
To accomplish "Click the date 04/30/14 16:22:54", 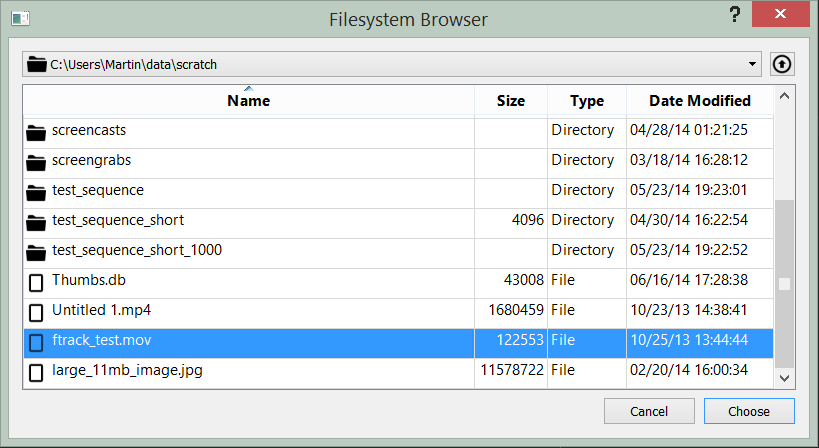I will tap(689, 220).
